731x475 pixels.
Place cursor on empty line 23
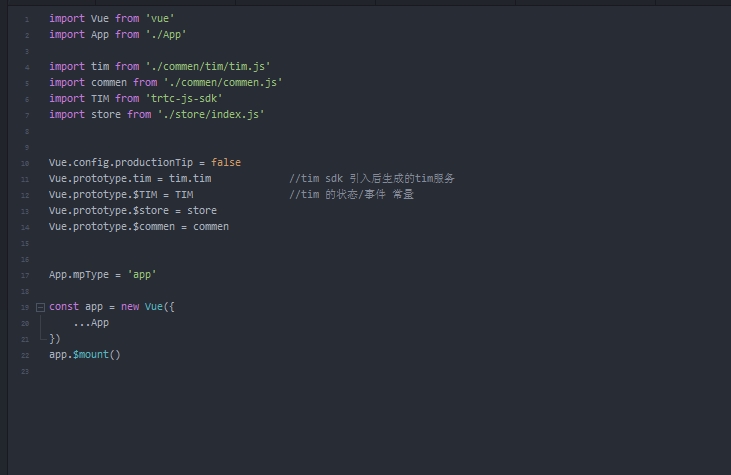click(200, 371)
